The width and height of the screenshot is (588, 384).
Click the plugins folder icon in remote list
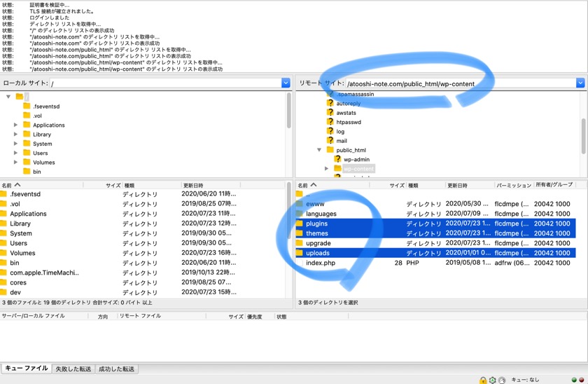300,224
